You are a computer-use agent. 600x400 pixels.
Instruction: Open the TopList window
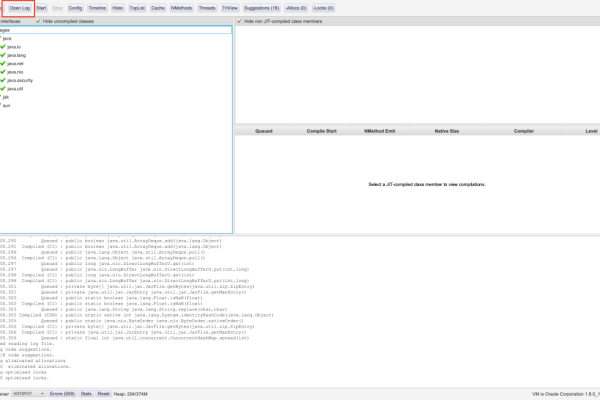[137, 8]
